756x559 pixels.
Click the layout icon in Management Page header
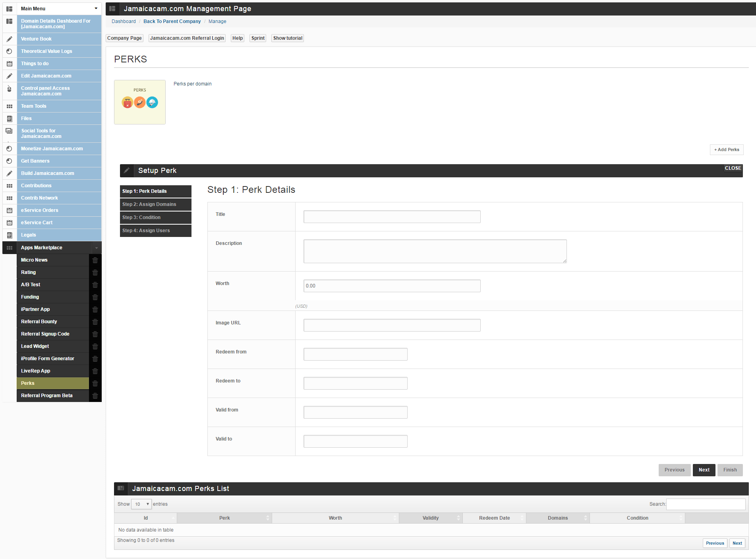click(x=112, y=9)
